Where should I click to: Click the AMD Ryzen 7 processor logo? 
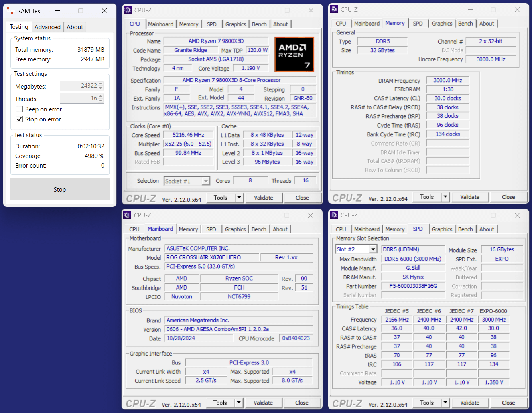point(294,54)
